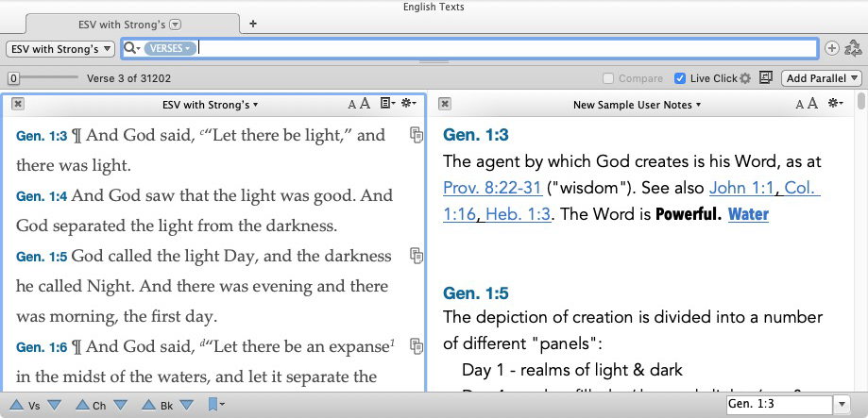Go to previous chapter with up arrow

point(81,405)
